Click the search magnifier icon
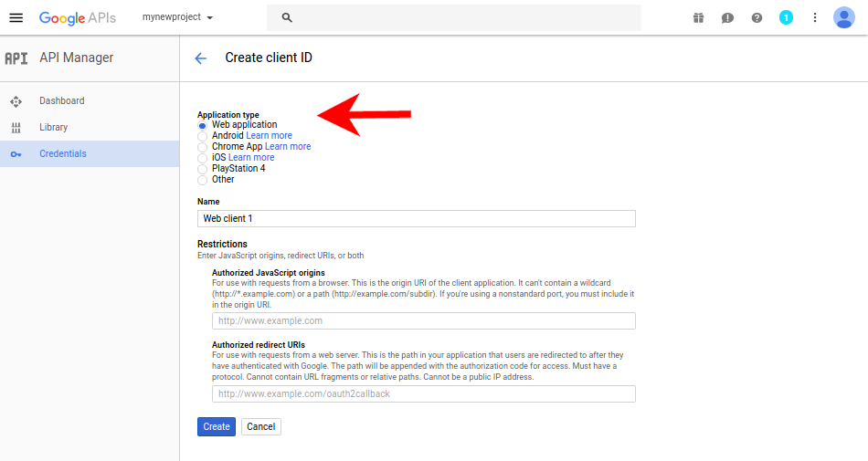Image resolution: width=868 pixels, height=461 pixels. (x=287, y=17)
